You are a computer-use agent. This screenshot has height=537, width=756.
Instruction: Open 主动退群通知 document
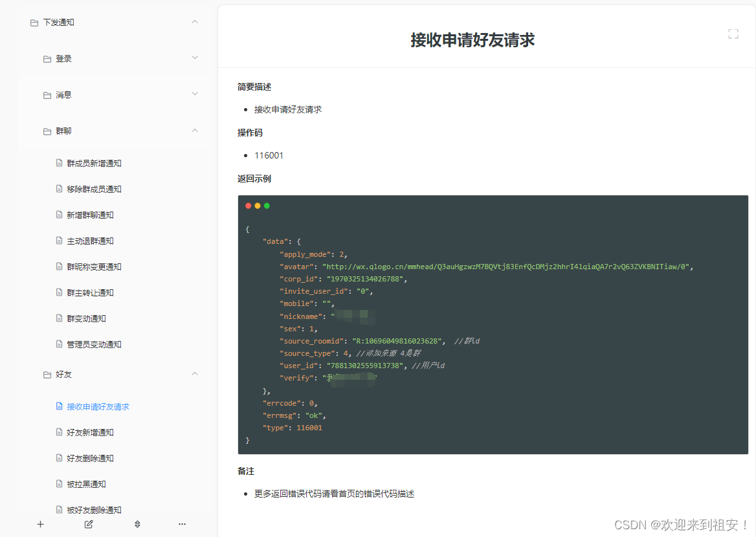(90, 241)
